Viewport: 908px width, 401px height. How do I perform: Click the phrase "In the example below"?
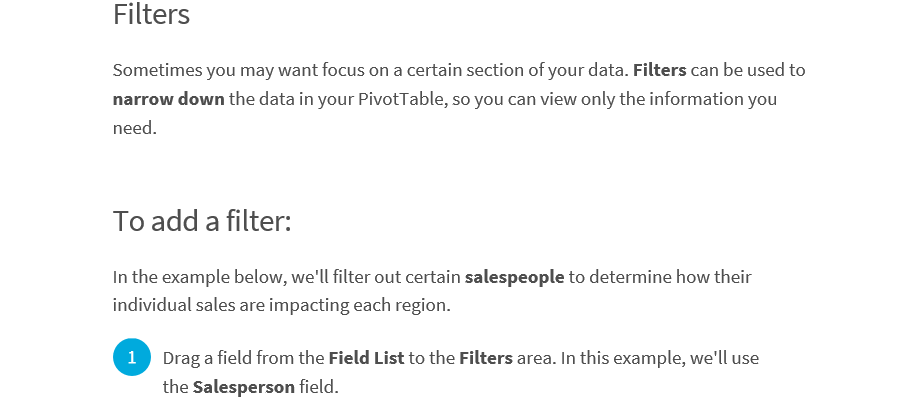pyautogui.click(x=200, y=277)
